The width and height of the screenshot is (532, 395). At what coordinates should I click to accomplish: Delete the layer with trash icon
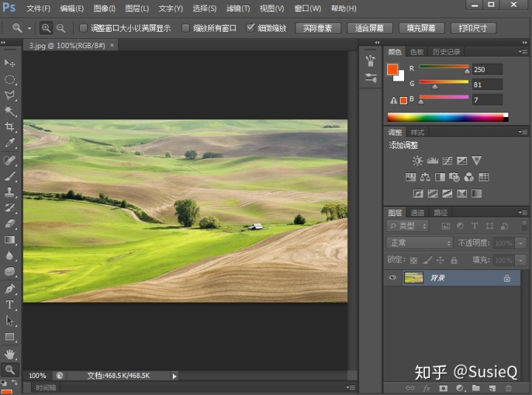[508, 388]
